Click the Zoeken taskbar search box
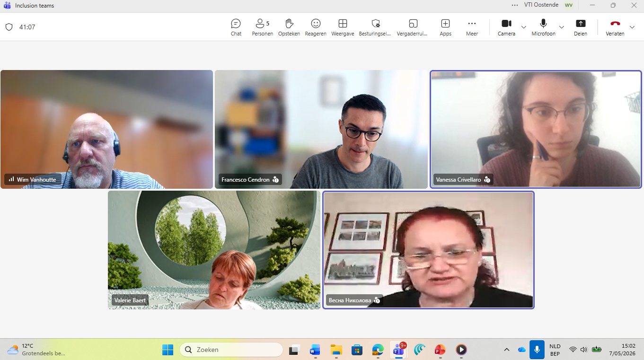644x360 pixels. click(231, 350)
